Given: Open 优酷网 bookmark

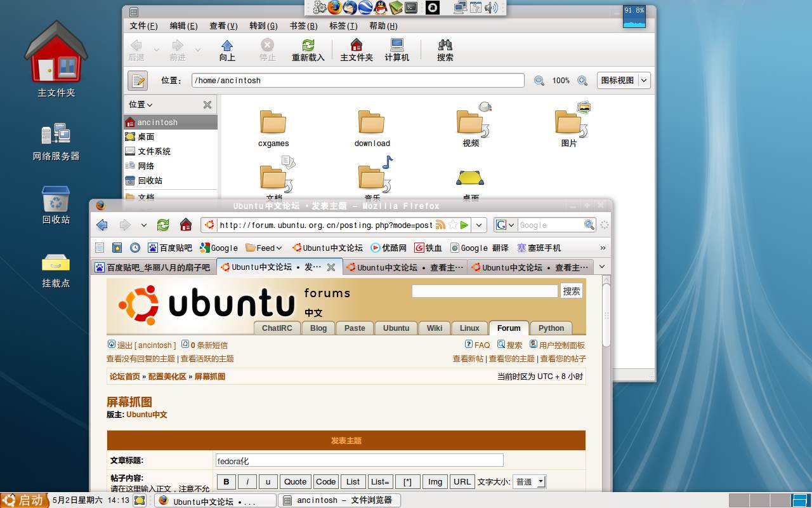Looking at the screenshot, I should point(389,248).
